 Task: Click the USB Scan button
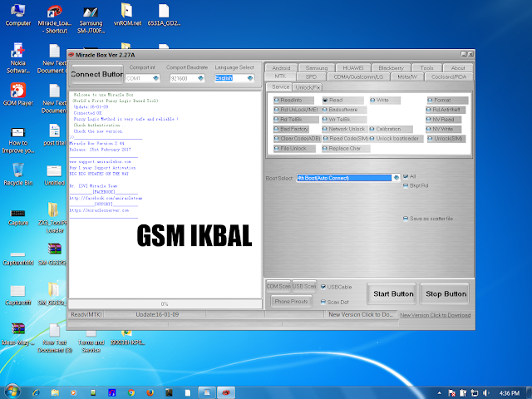pos(304,286)
